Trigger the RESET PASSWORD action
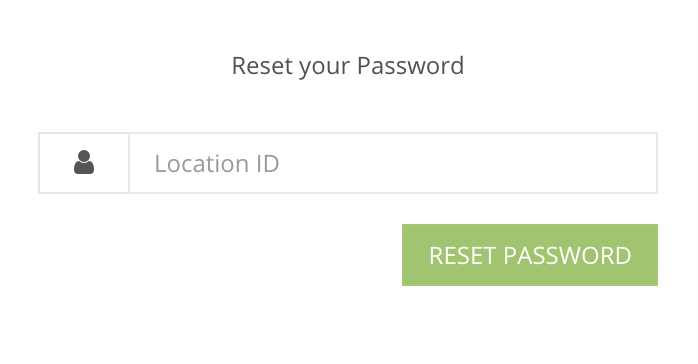The image size is (698, 364). pyautogui.click(x=530, y=255)
